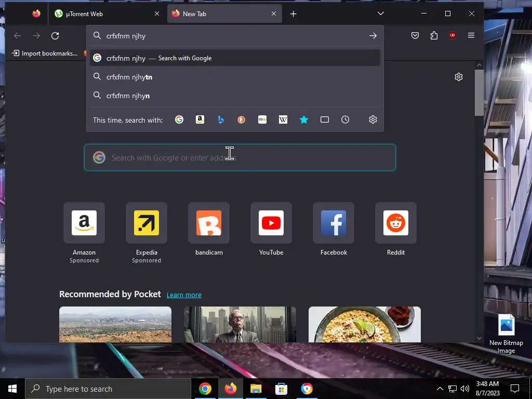Close the New Tab tab

(x=274, y=14)
